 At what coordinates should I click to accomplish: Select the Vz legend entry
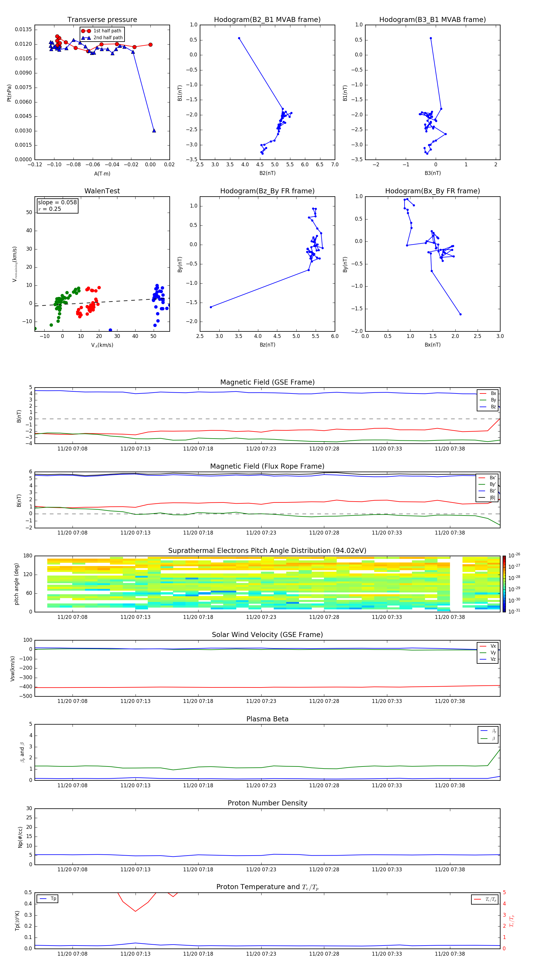coord(488,659)
